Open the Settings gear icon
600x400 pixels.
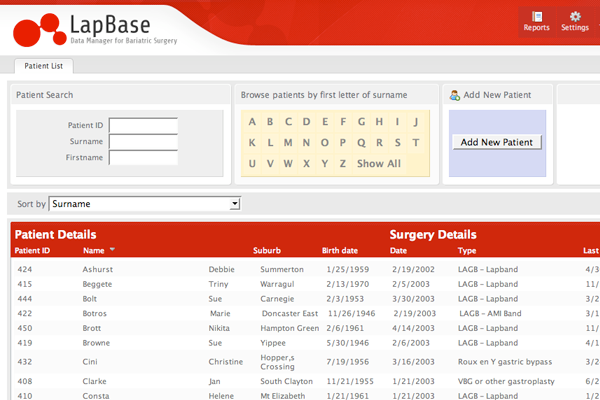(575, 20)
